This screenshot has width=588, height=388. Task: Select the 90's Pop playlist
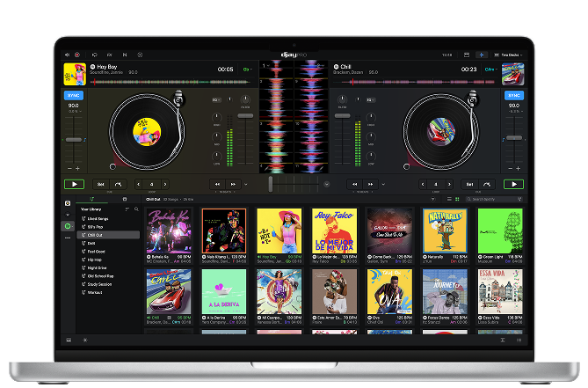coord(108,227)
